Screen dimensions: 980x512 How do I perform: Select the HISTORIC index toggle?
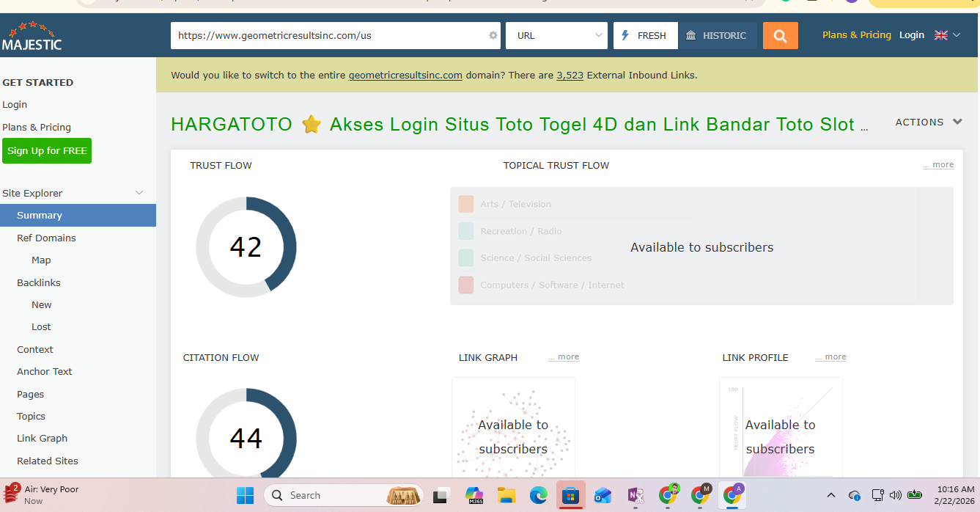[x=718, y=35]
